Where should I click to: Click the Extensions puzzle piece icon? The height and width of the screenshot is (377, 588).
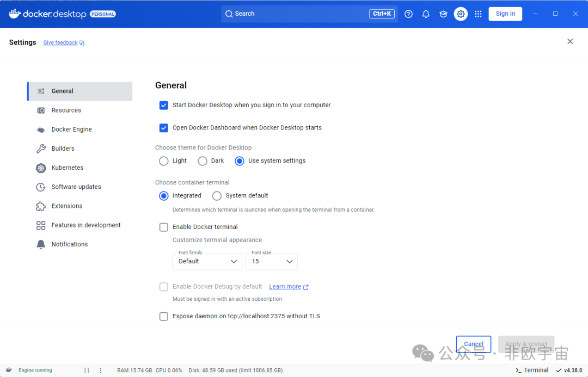41,206
